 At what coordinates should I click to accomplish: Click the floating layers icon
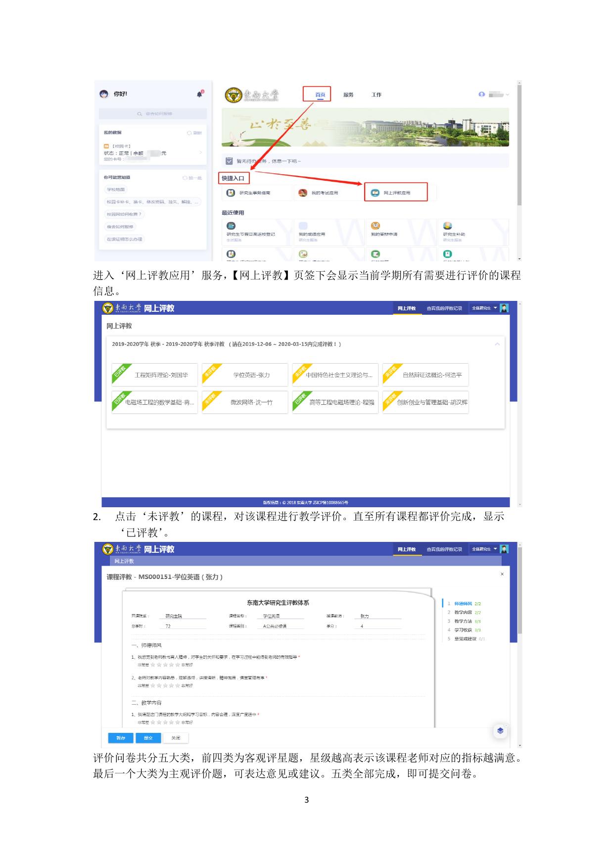click(500, 731)
